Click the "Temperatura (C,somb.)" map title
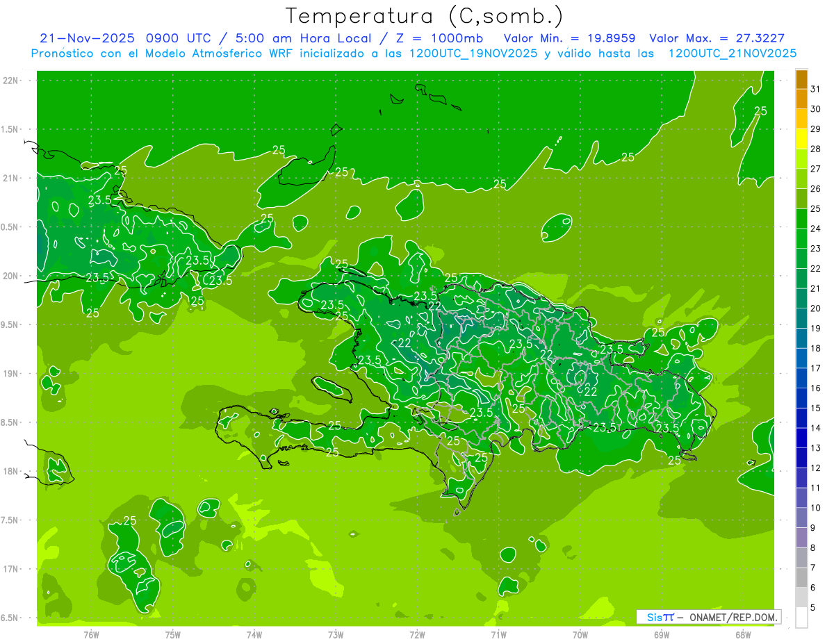Image resolution: width=834 pixels, height=644 pixels. pyautogui.click(x=425, y=15)
